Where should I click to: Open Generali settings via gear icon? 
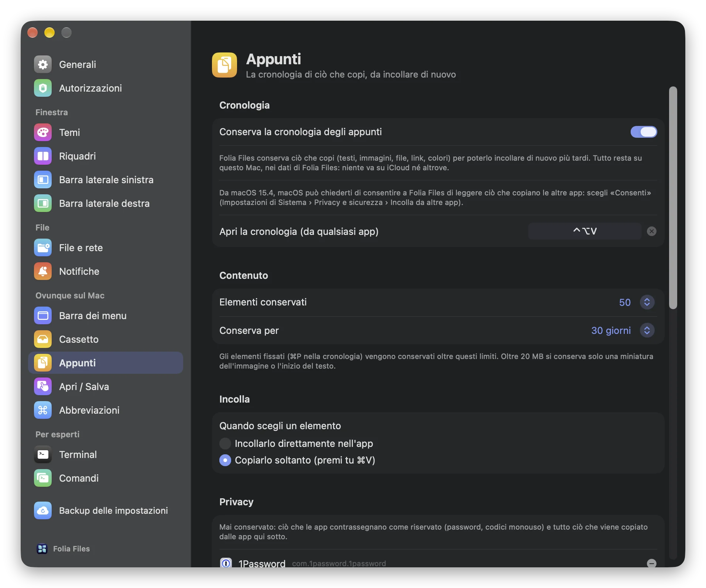click(43, 65)
